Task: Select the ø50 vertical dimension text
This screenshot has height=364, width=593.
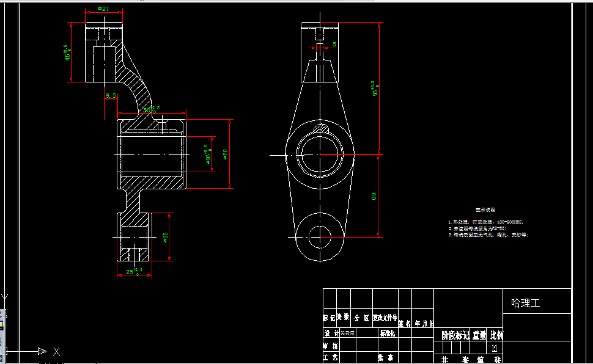Action: 226,155
